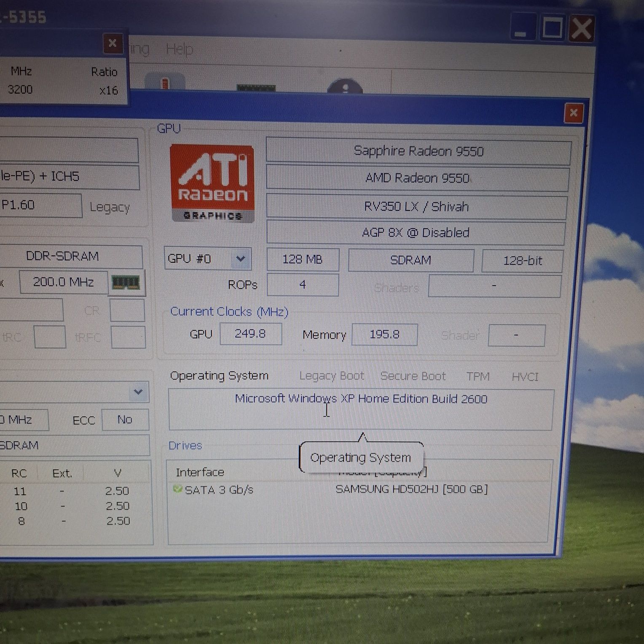
Task: Click the Interface column header
Action: pos(200,472)
